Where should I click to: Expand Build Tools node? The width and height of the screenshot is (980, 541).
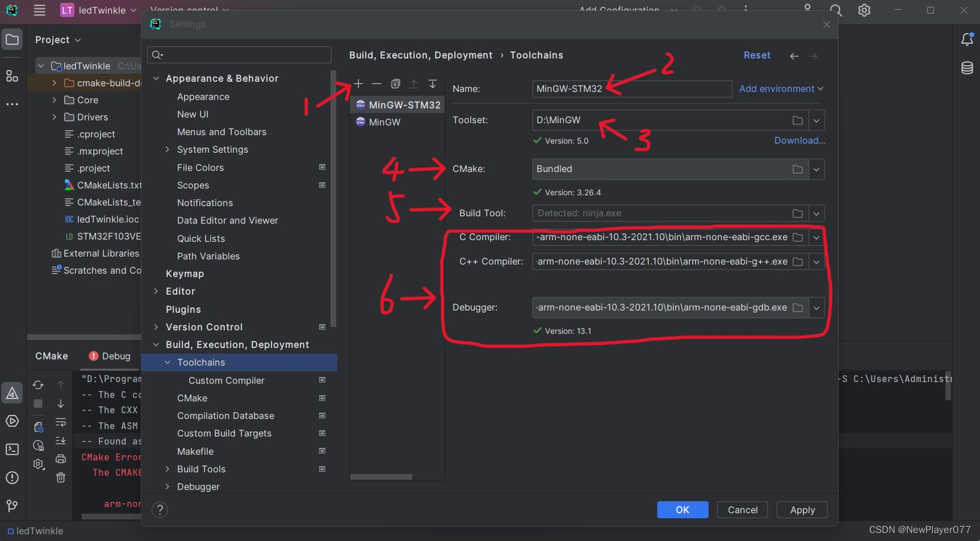pyautogui.click(x=167, y=469)
